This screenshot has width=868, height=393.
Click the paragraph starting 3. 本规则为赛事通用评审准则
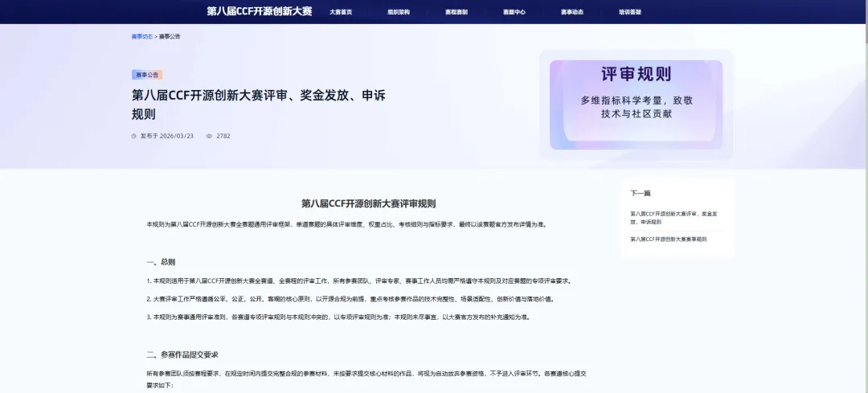[x=338, y=317]
